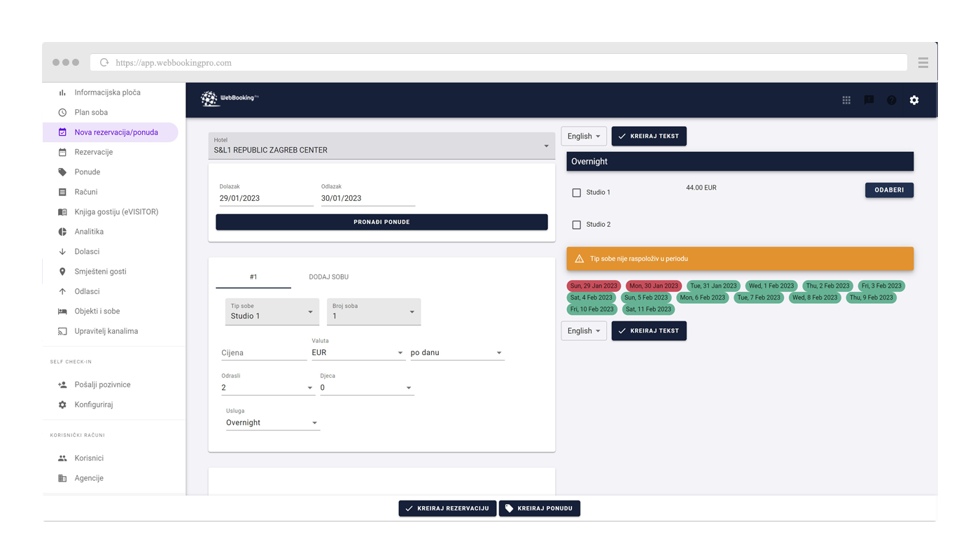Open the browser hamburger menu icon

pyautogui.click(x=923, y=62)
